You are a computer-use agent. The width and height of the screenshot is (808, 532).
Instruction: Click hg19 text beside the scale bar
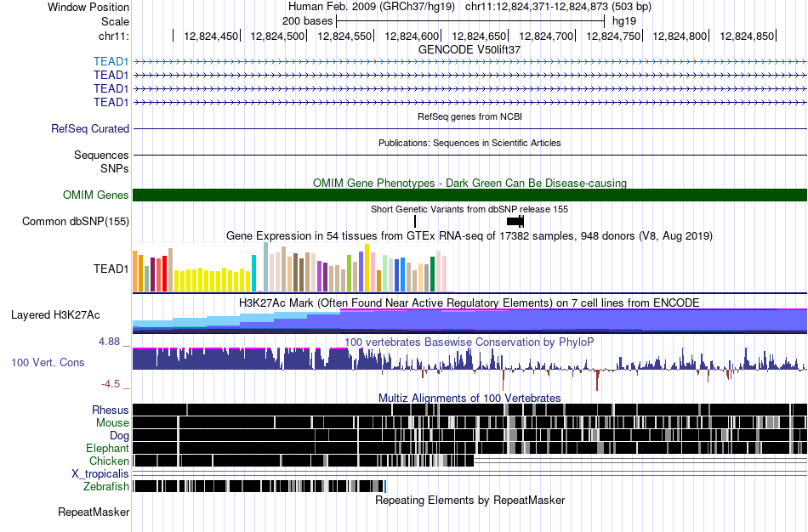point(624,21)
